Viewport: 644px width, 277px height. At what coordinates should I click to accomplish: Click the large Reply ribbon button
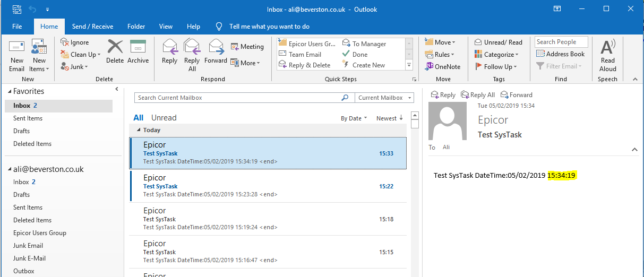(169, 51)
